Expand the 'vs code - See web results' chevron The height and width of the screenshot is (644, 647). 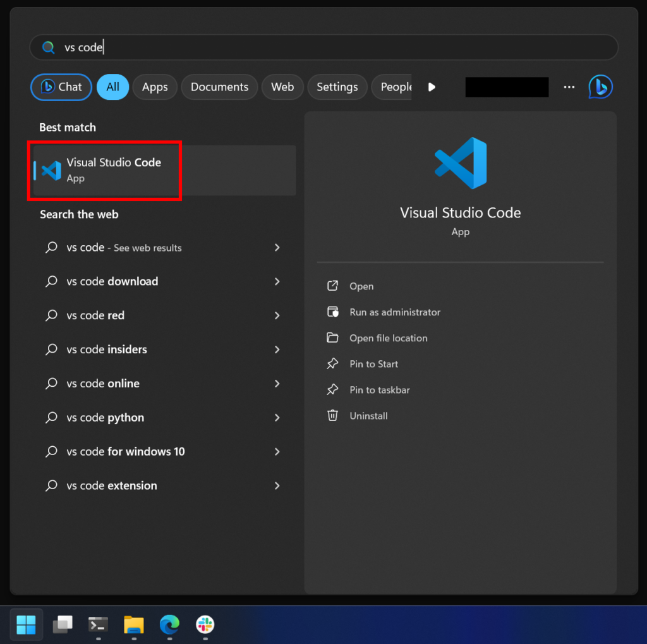[x=277, y=247]
